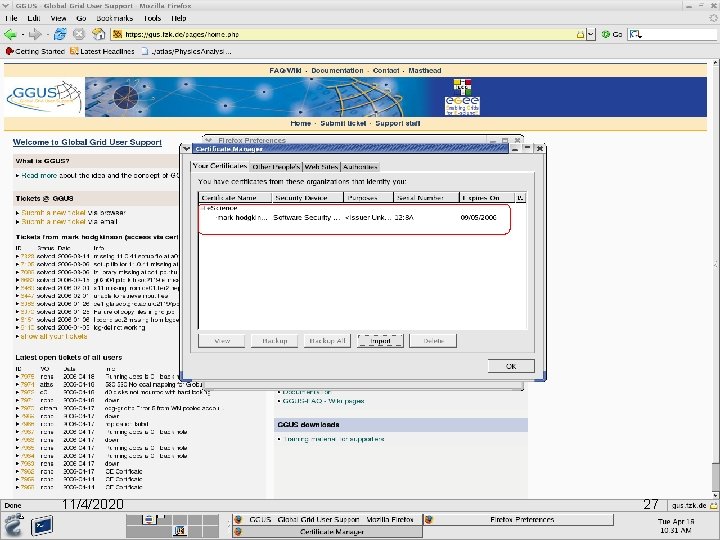Viewport: 720px width, 540px height.
Task: Launch the terminal from the panel
Action: point(42,526)
